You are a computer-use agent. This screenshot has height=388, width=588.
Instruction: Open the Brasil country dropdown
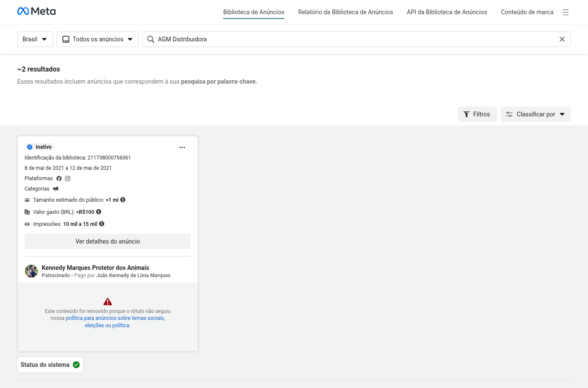click(35, 39)
